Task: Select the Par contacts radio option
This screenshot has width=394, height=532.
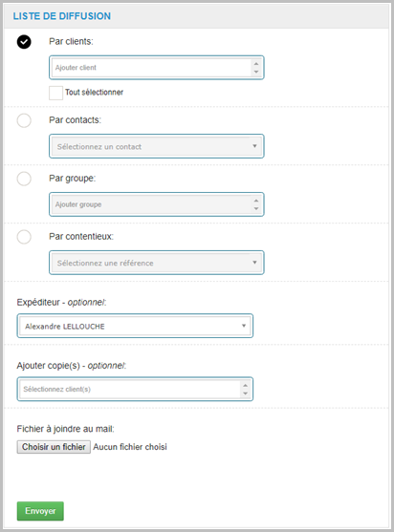Action: coord(24,120)
